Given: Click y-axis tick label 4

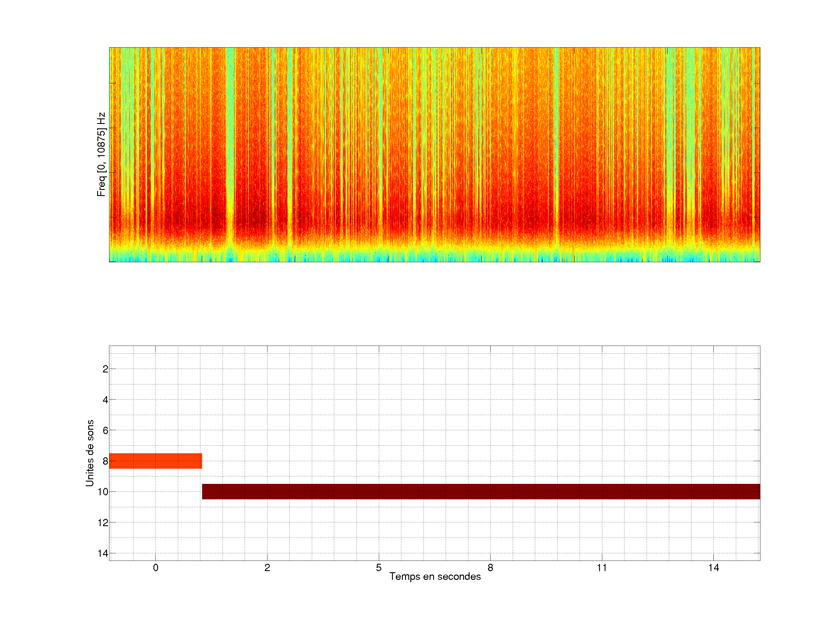Looking at the screenshot, I should (105, 400).
